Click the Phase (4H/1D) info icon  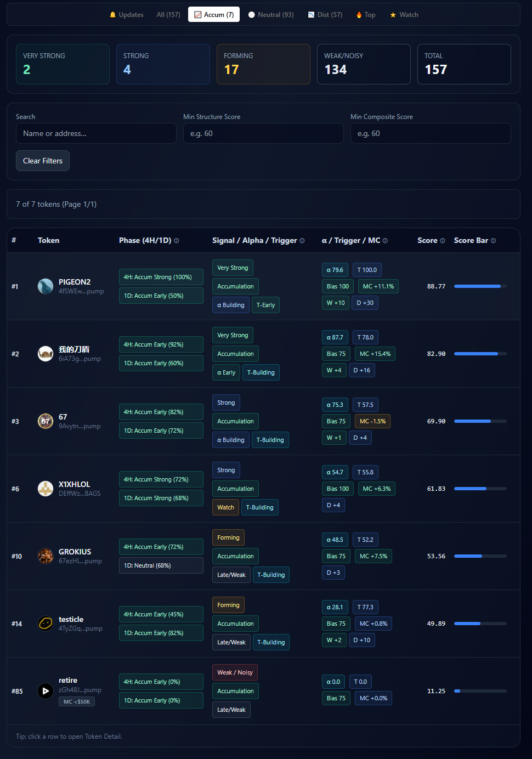point(177,241)
